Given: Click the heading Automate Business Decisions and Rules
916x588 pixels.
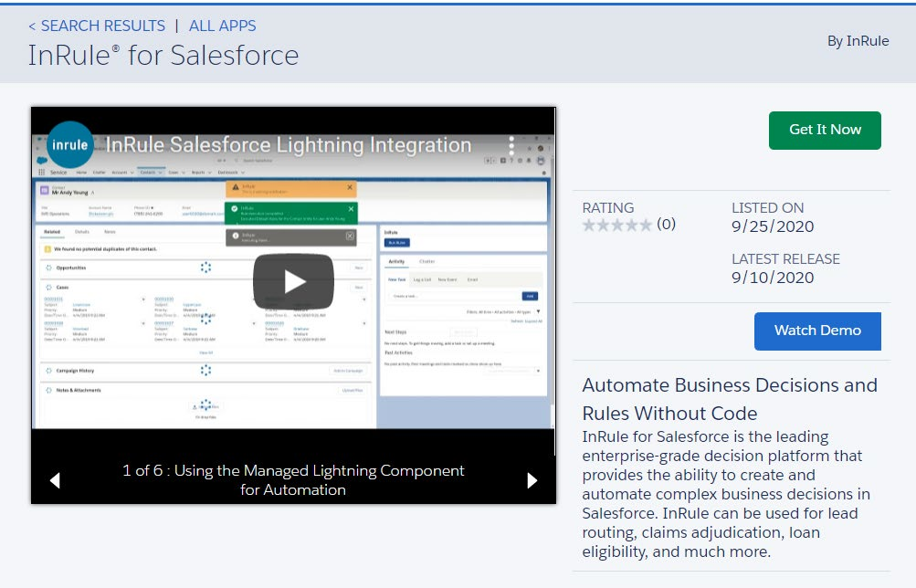Looking at the screenshot, I should point(730,399).
